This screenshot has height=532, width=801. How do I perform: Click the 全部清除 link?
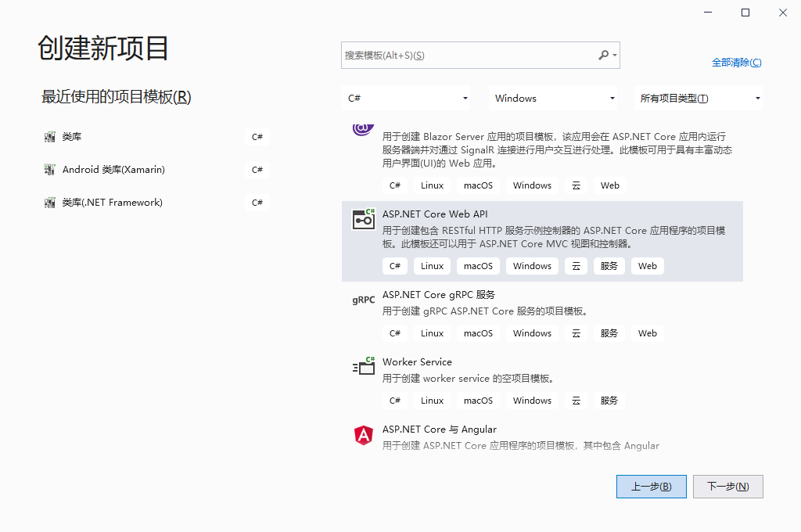click(737, 63)
